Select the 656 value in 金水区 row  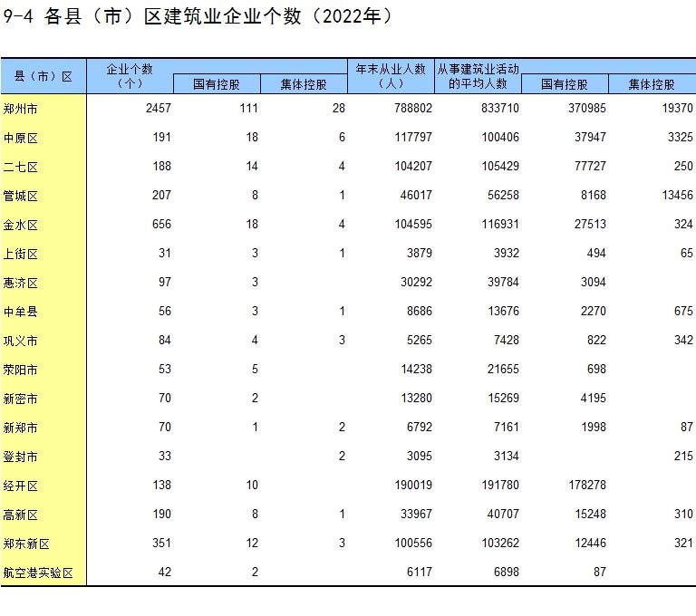pyautogui.click(x=160, y=225)
